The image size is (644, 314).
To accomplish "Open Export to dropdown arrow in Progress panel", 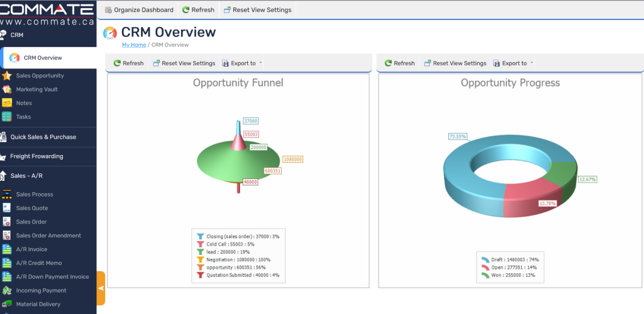I will click(531, 63).
